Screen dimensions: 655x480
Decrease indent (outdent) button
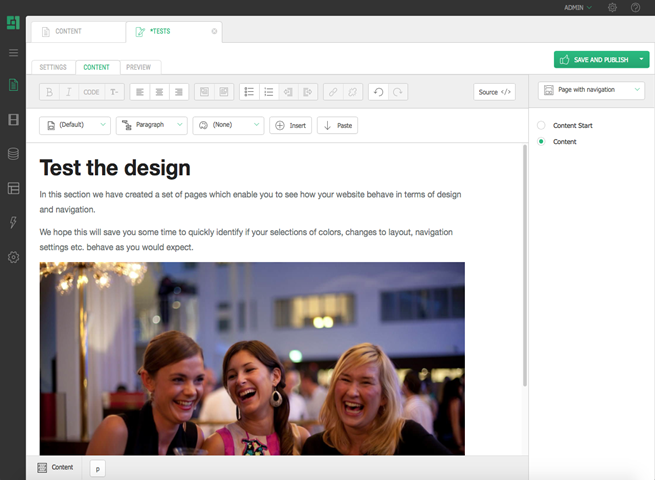[x=288, y=92]
